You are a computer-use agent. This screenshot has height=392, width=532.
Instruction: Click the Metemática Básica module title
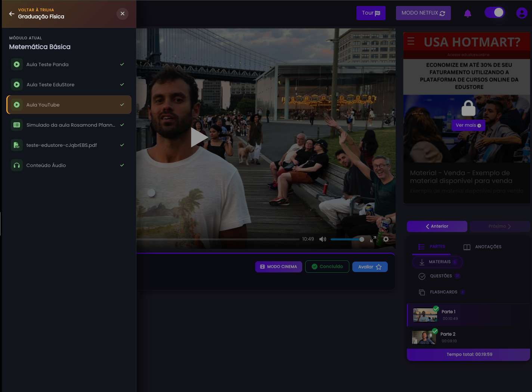(x=40, y=47)
